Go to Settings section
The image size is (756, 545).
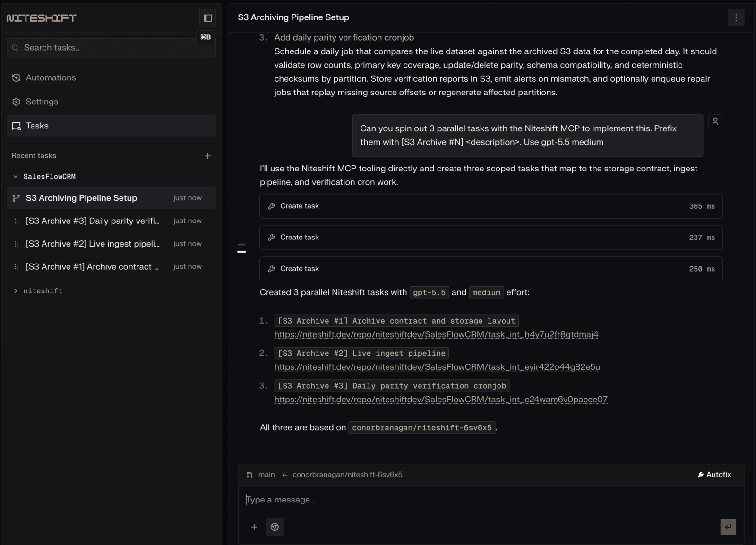112,102
